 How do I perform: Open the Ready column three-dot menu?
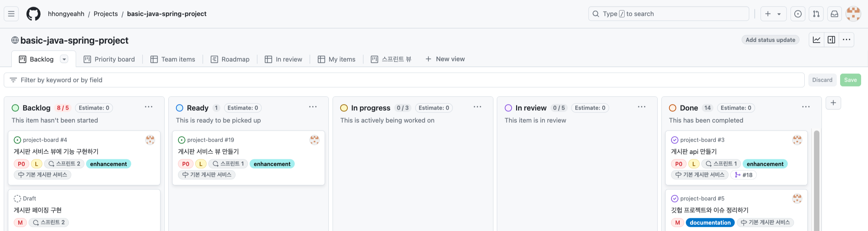point(313,107)
